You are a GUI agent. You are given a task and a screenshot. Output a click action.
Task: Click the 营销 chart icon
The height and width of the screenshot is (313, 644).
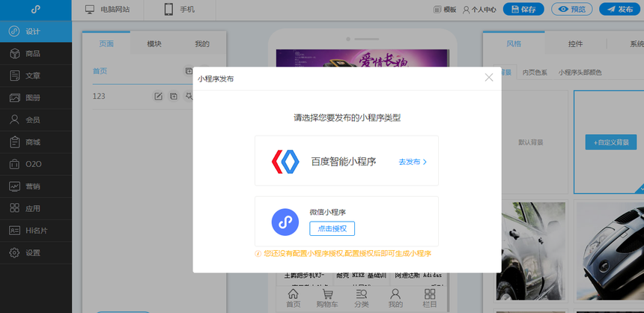point(15,186)
